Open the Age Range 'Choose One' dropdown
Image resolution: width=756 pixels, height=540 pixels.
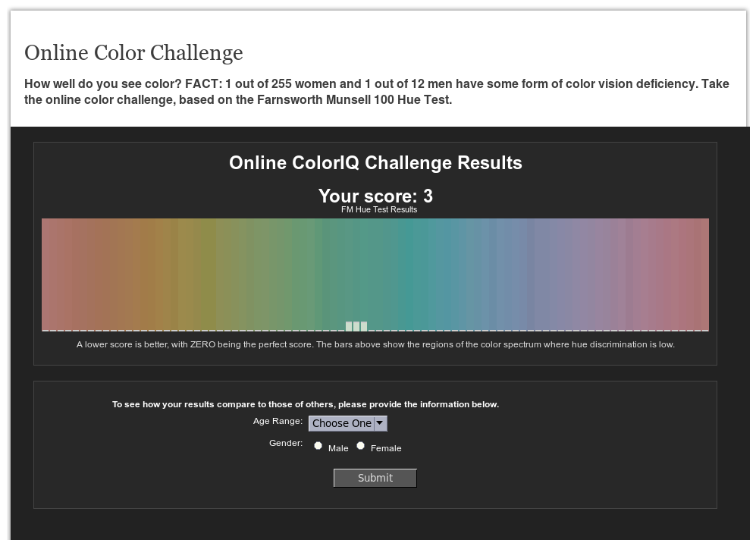347,423
